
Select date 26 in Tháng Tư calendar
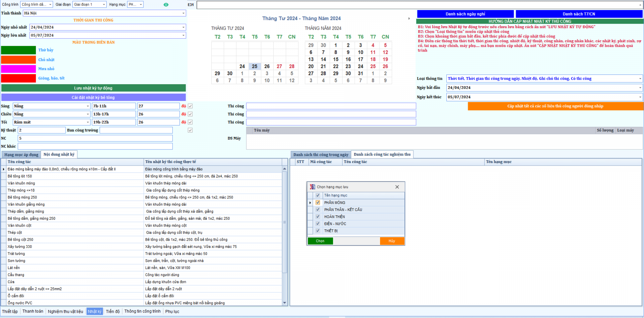tap(267, 66)
